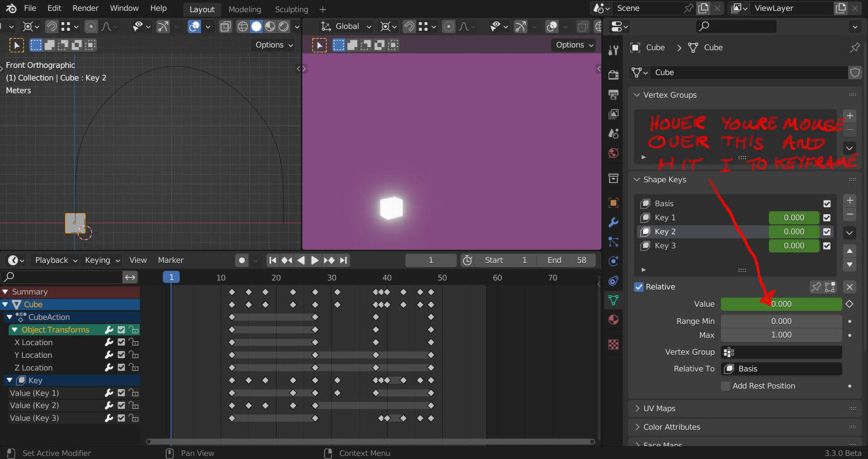Image resolution: width=868 pixels, height=459 pixels.
Task: Toggle auto keying record button
Action: [x=242, y=260]
